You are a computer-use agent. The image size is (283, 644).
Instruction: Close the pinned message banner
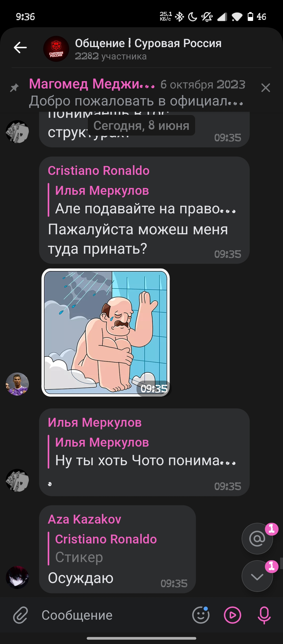(x=265, y=88)
